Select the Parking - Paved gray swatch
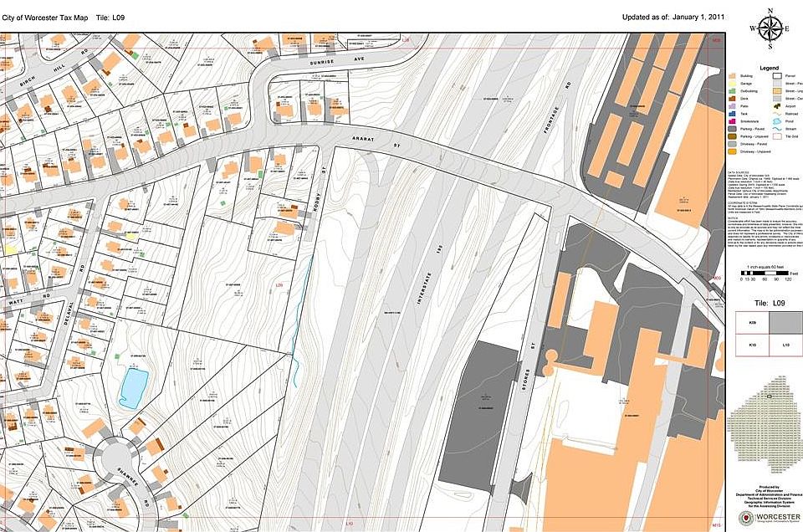This screenshot has height=532, width=803. pos(734,129)
